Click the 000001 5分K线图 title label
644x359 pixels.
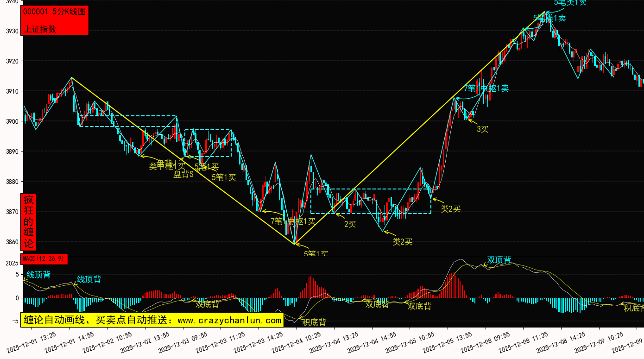pos(55,12)
